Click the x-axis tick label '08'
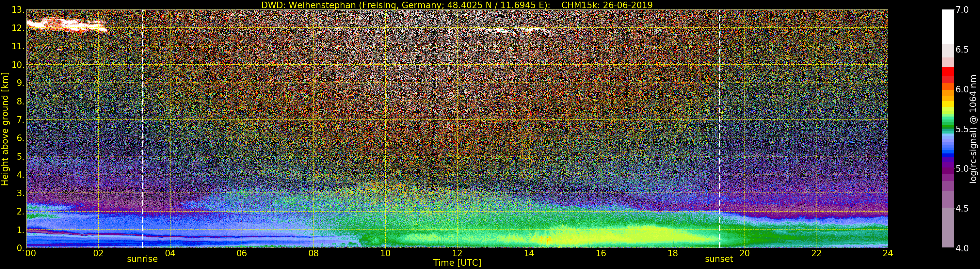This screenshot has height=269, width=980. 313,253
